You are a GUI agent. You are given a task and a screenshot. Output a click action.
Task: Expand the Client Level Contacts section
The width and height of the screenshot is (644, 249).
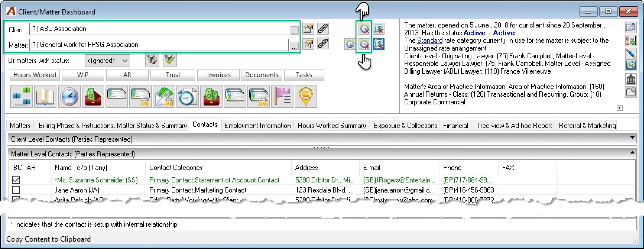[632, 138]
